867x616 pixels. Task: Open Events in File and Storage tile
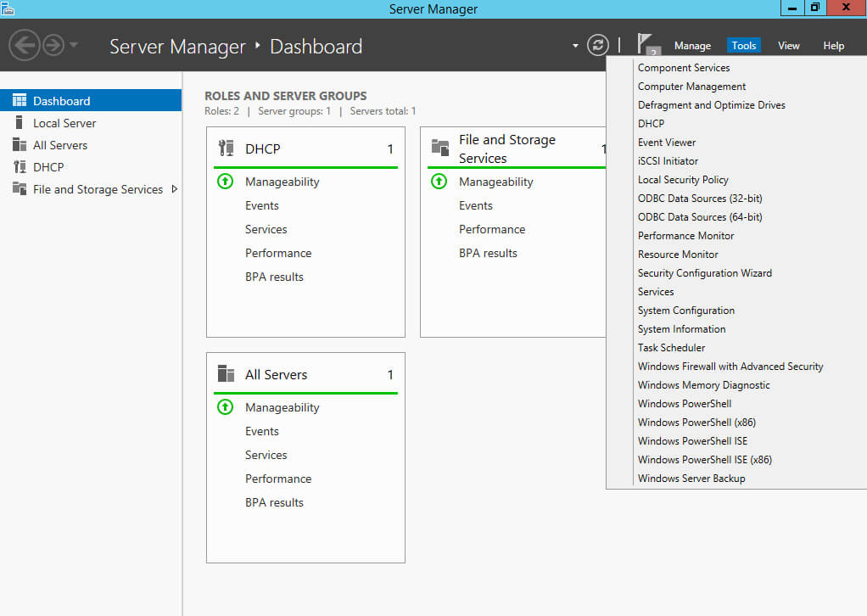click(x=476, y=205)
